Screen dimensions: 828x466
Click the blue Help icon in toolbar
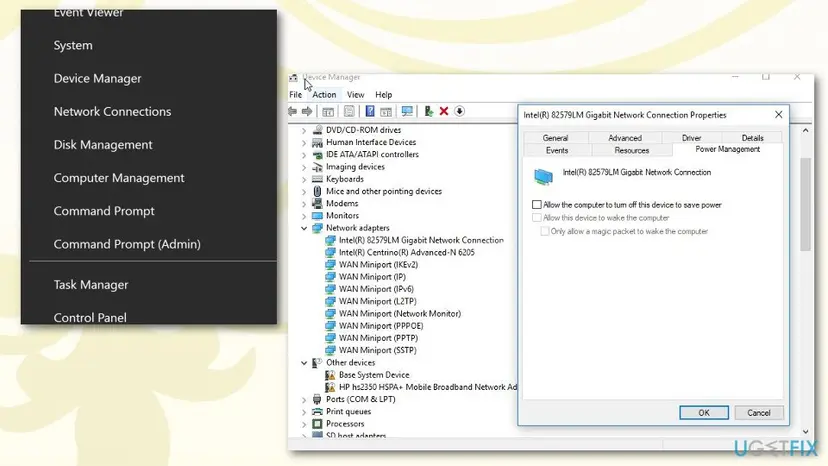(x=370, y=111)
